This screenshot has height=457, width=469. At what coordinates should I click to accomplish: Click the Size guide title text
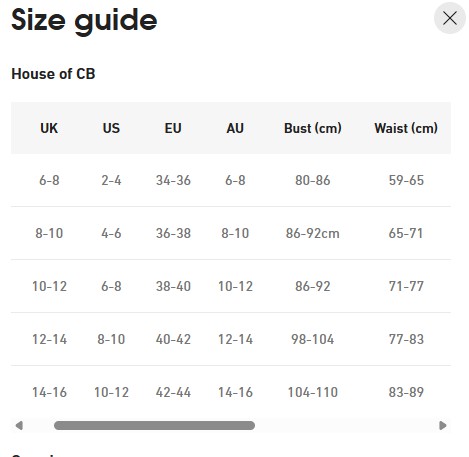tap(84, 21)
